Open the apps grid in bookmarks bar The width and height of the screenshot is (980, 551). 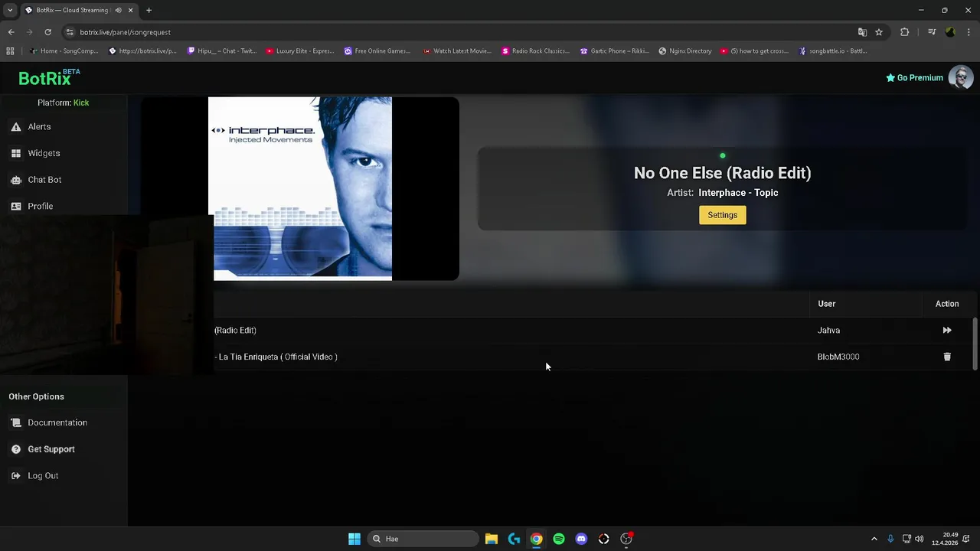(10, 51)
